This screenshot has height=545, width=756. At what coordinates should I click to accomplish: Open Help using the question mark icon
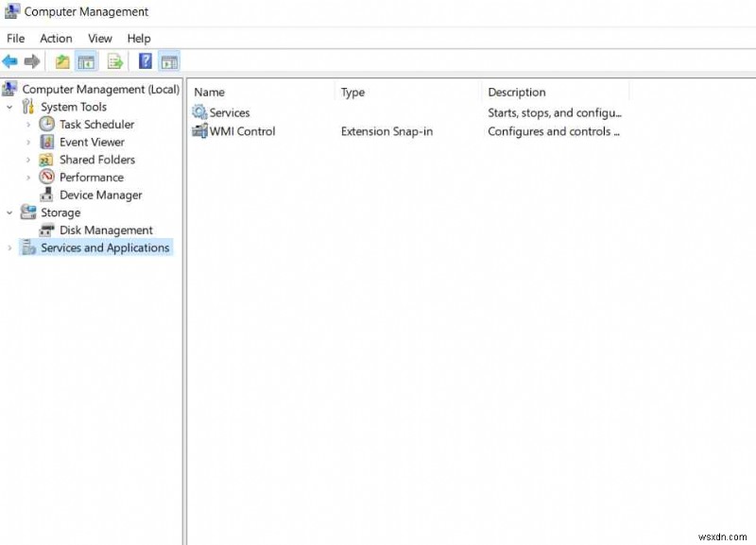point(144,61)
